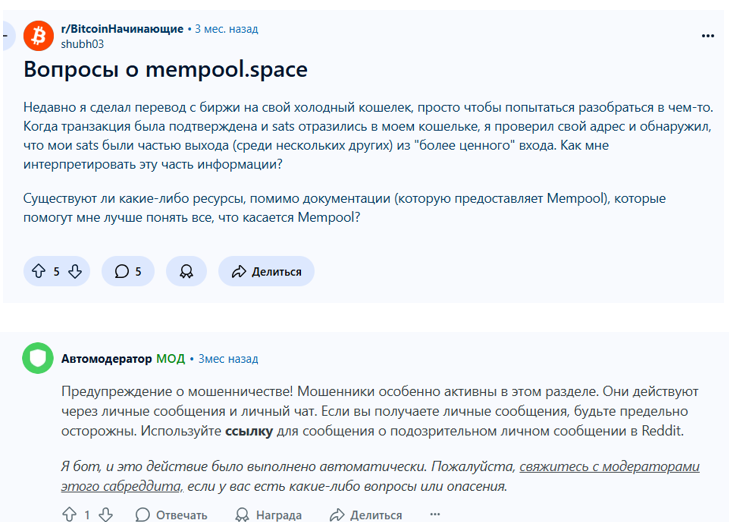Viewport: 748px width, 522px height.
Task: Open more options on Автомодератор comment
Action: pyautogui.click(x=435, y=514)
